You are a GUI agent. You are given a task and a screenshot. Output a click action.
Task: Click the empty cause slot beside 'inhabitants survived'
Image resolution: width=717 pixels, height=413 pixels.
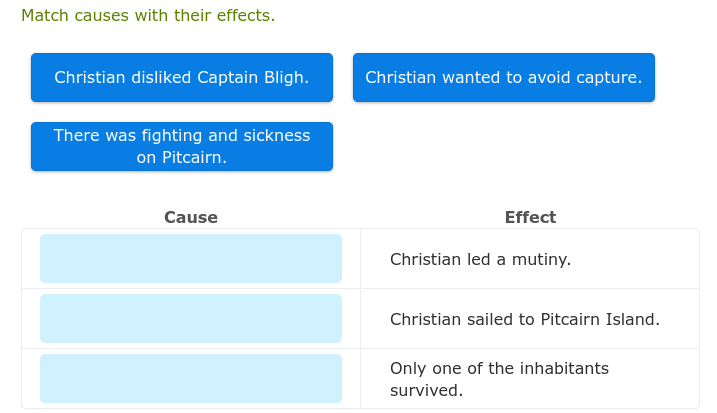[x=190, y=378]
